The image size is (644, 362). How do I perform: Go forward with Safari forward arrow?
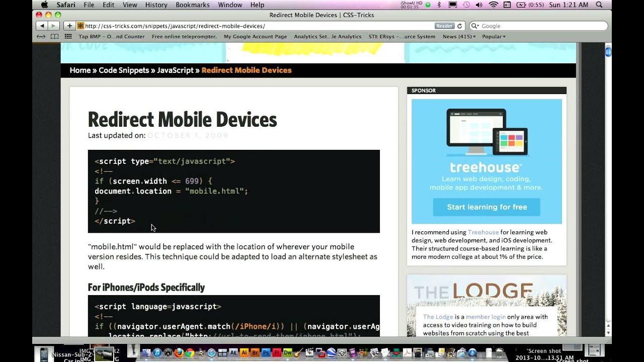point(54,26)
